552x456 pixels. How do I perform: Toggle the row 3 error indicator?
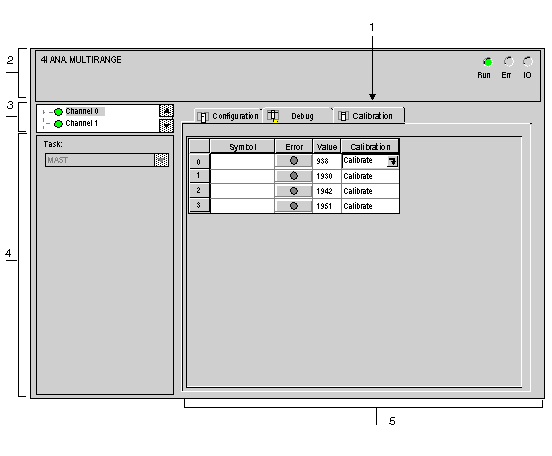click(x=294, y=206)
